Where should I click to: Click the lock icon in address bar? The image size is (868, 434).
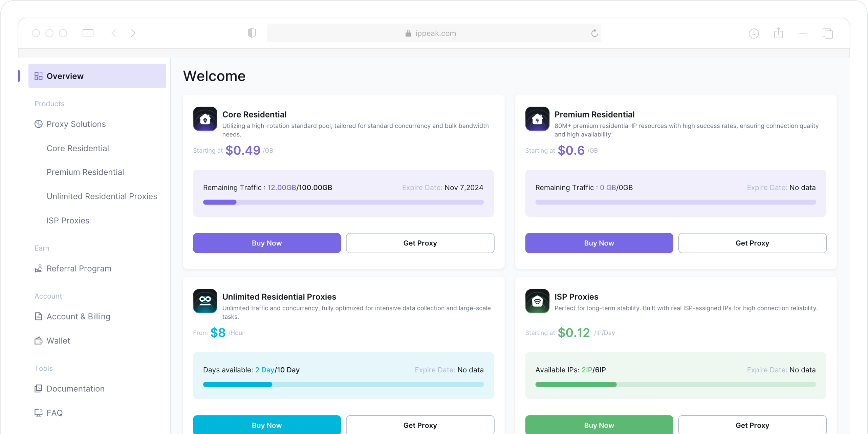(408, 33)
